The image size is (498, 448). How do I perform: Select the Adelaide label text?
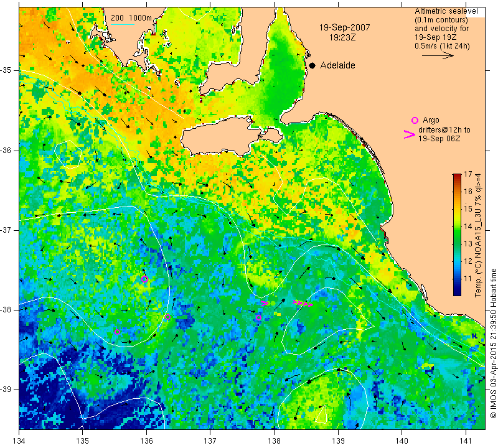(x=337, y=65)
